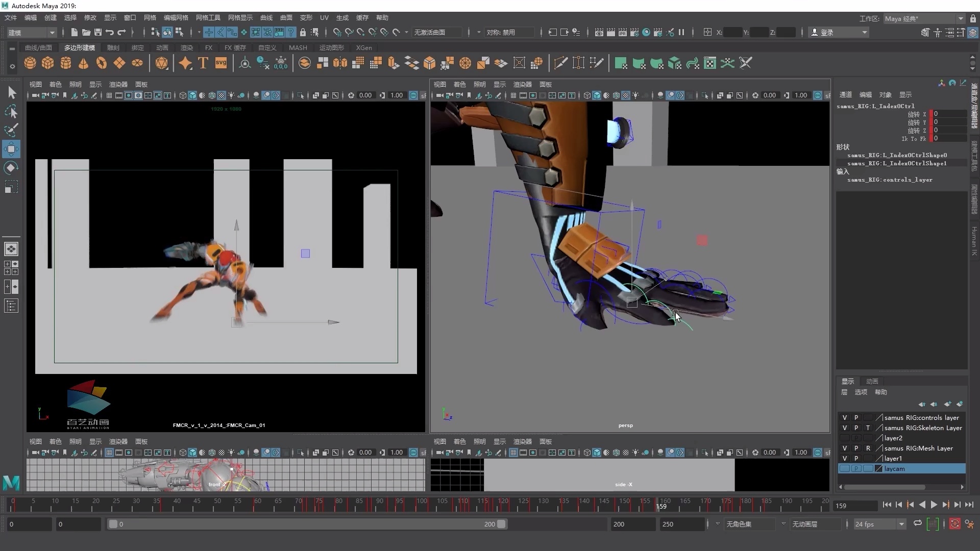Image resolution: width=980 pixels, height=551 pixels.
Task: Create a polygon cube from the shelf
Action: (47, 63)
